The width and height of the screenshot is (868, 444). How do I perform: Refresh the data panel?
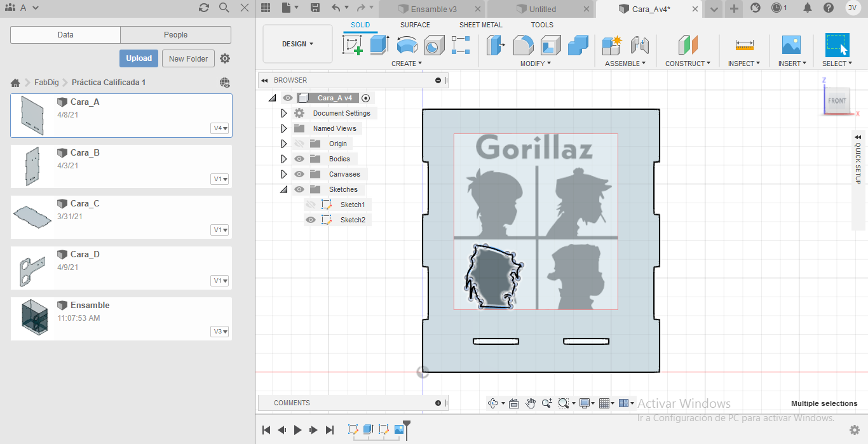[x=203, y=8]
